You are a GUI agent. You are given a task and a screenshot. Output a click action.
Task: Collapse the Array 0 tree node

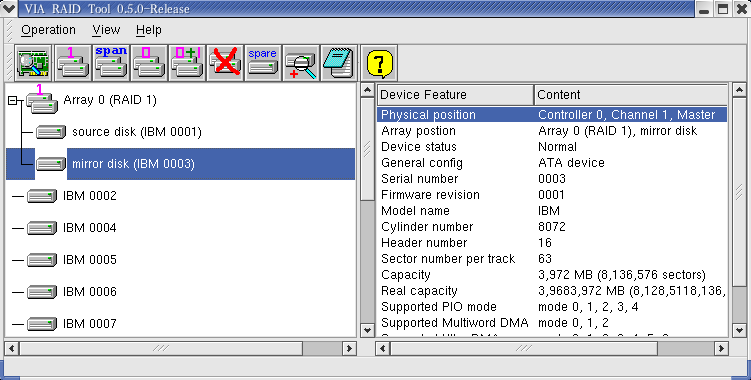tap(13, 100)
